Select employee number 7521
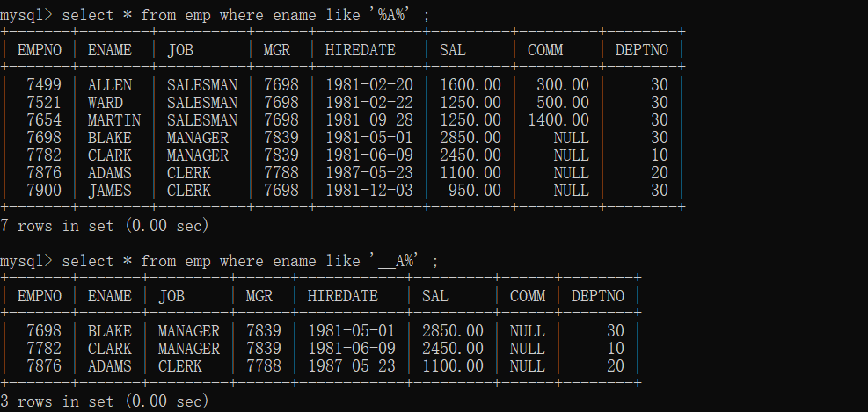 click(44, 103)
